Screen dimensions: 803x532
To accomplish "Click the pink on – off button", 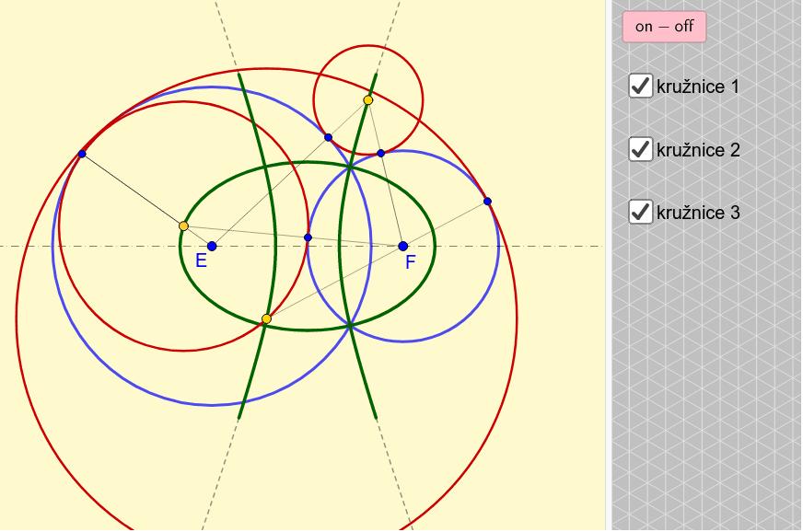I will [x=664, y=27].
